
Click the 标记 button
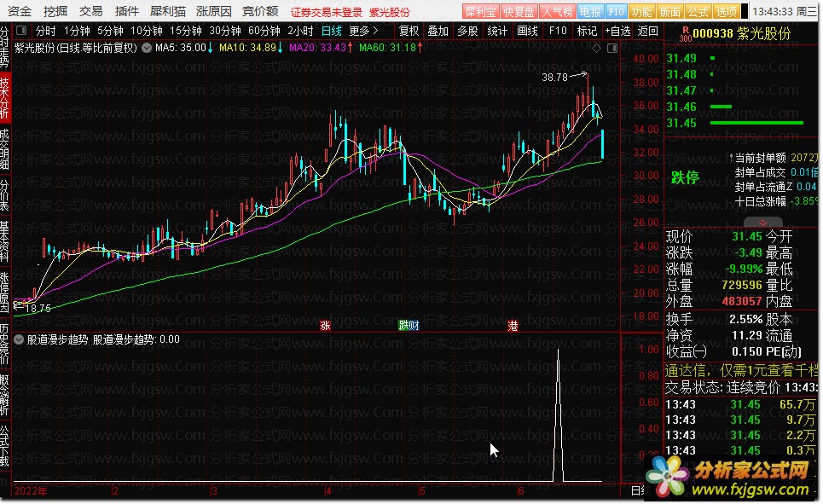[587, 31]
